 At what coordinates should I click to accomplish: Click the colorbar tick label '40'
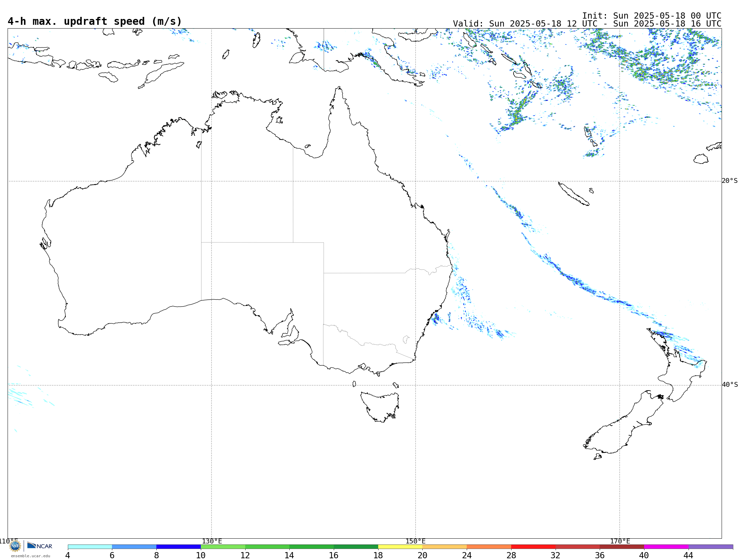coord(644,556)
